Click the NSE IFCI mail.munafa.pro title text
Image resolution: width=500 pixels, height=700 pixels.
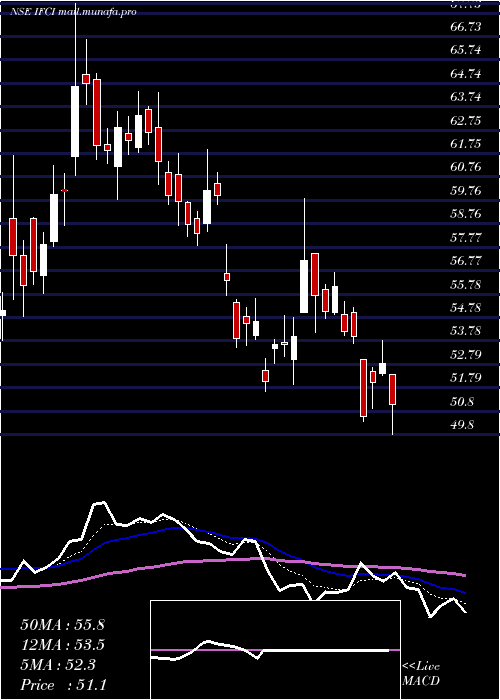coord(73,12)
